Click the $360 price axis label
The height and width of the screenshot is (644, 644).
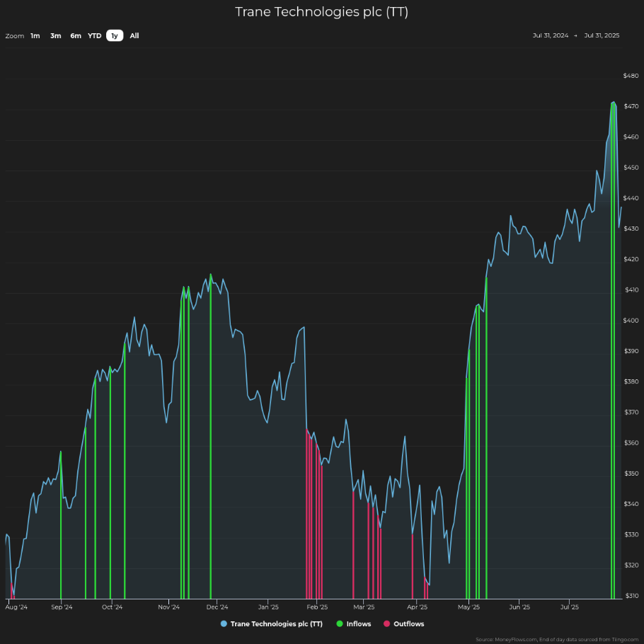pos(631,443)
